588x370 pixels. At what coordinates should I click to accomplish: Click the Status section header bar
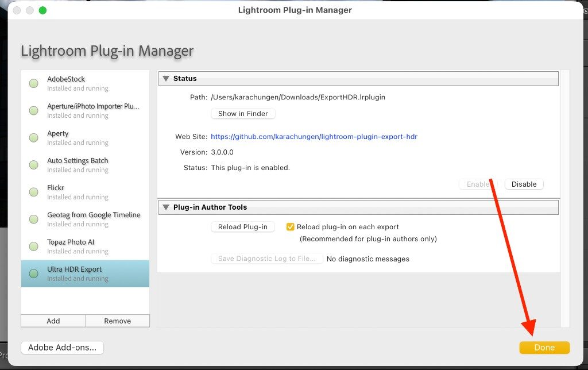tap(358, 79)
